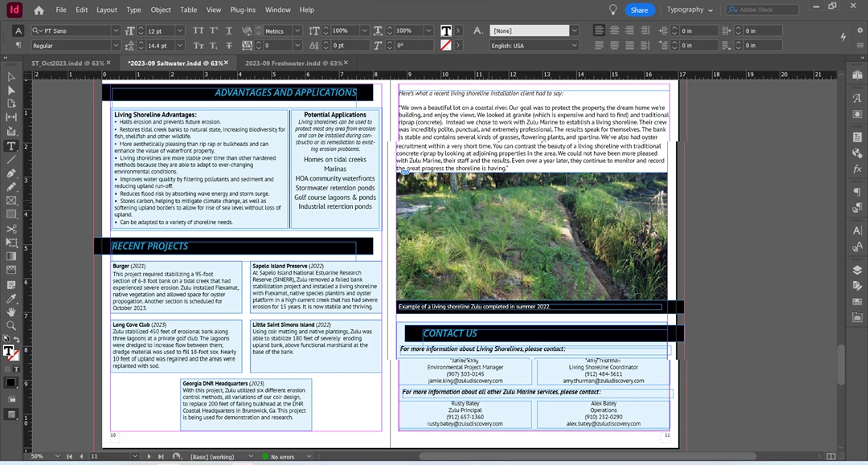Pick the Zoom tool magnifier
868x465 pixels.
pyautogui.click(x=11, y=326)
